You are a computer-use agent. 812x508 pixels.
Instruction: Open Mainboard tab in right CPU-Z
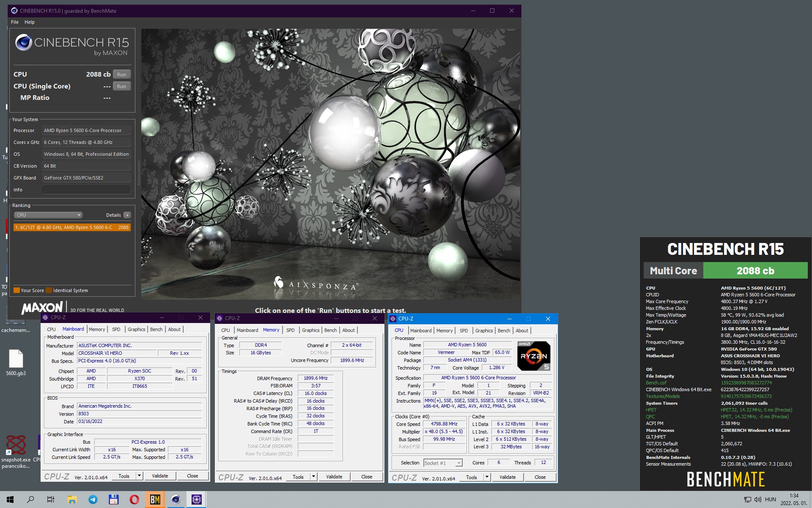[421, 331]
